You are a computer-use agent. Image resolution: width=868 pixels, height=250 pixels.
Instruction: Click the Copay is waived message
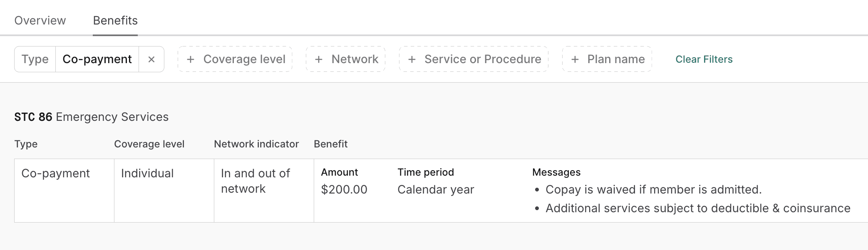coord(653,190)
